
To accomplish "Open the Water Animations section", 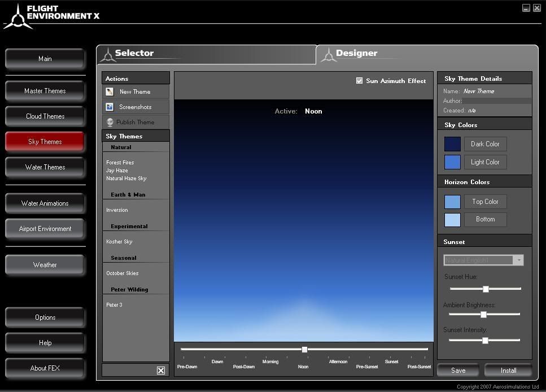I will tap(45, 203).
